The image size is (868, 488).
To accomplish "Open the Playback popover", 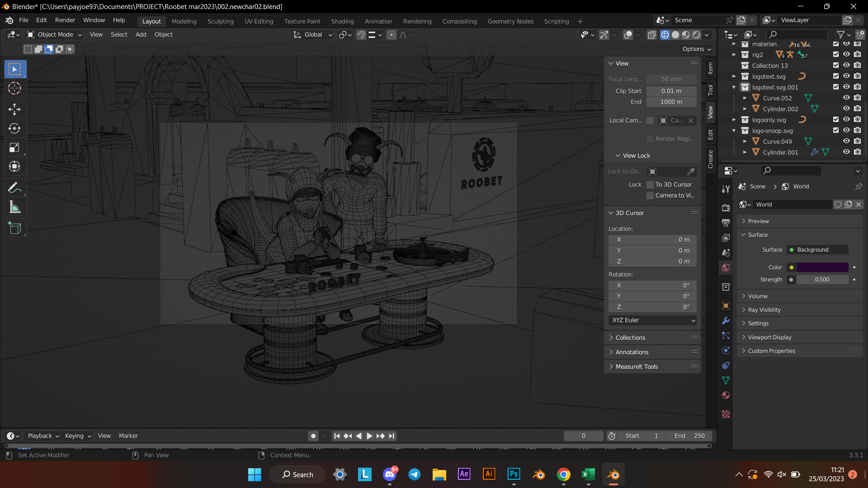I will tap(43, 436).
